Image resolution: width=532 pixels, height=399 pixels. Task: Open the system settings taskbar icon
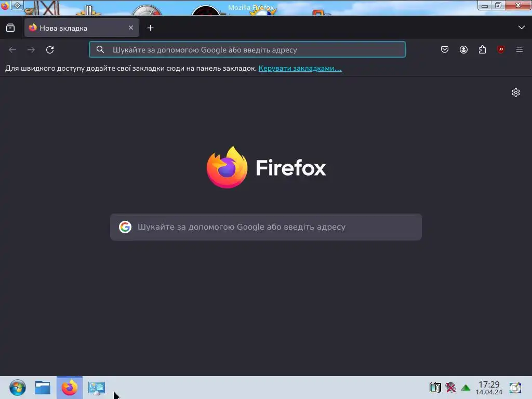click(x=97, y=388)
